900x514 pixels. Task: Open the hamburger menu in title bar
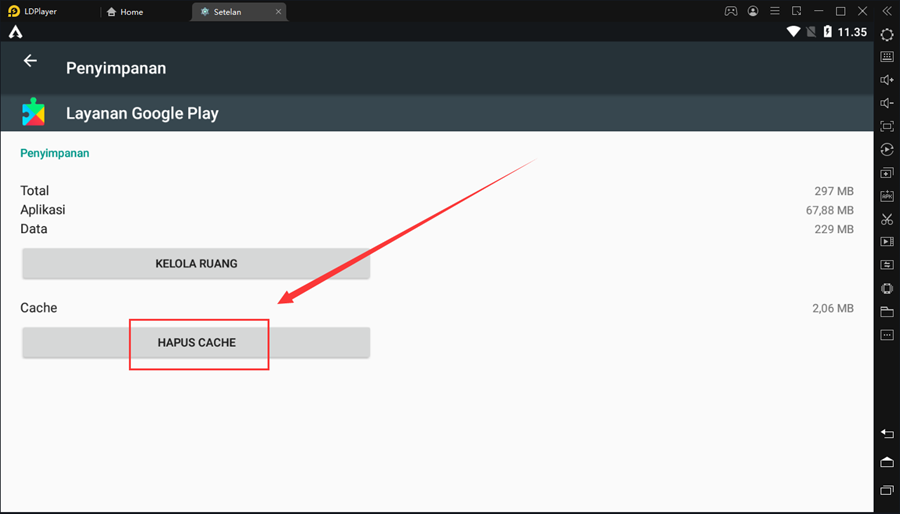click(x=774, y=12)
